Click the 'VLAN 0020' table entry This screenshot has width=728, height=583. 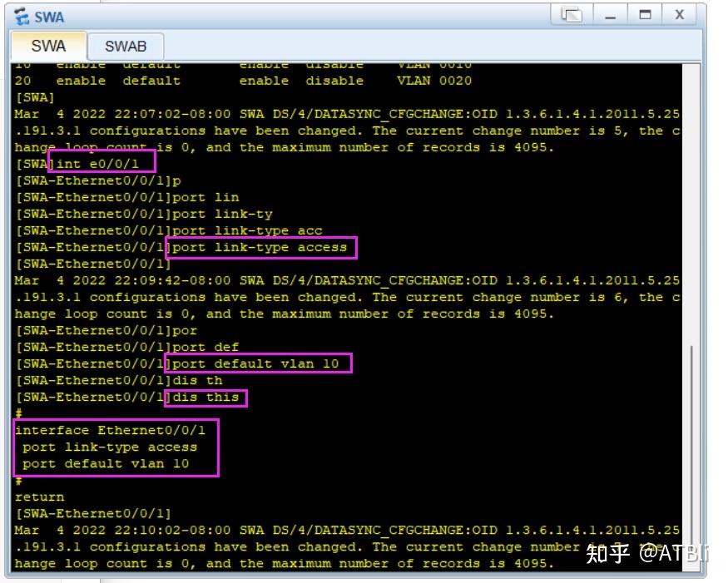(434, 81)
